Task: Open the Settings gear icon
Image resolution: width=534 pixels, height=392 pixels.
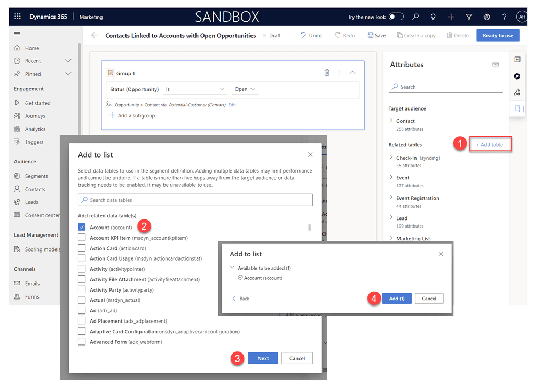Action: [486, 17]
